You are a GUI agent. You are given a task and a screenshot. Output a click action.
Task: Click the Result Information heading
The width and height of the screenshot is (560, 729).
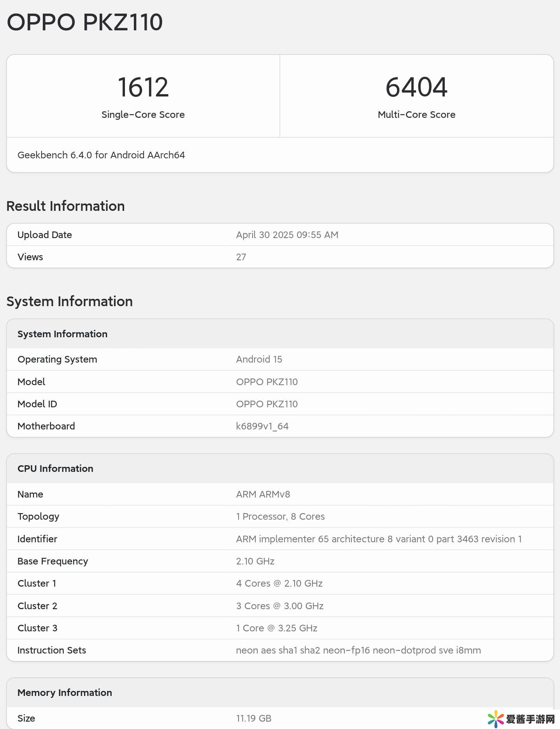(65, 206)
